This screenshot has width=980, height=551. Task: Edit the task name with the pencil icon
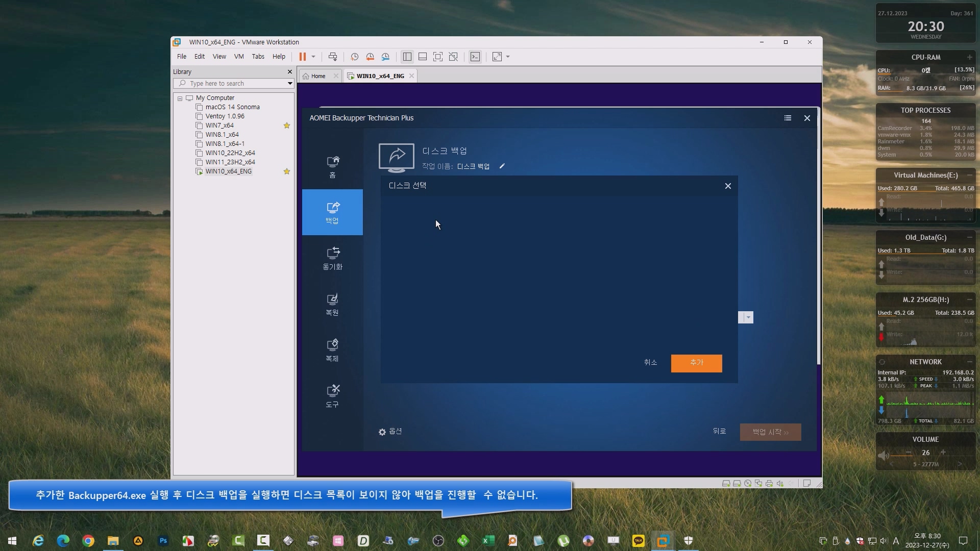tap(502, 166)
